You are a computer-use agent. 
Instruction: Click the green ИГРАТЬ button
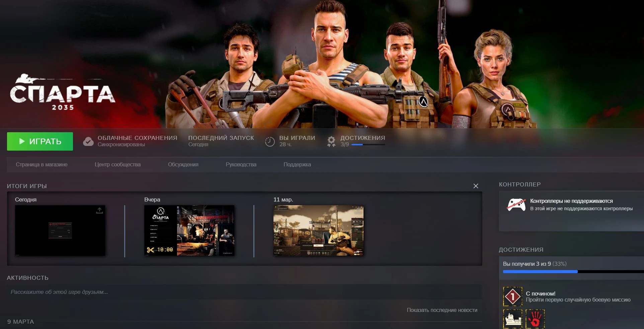coord(40,141)
